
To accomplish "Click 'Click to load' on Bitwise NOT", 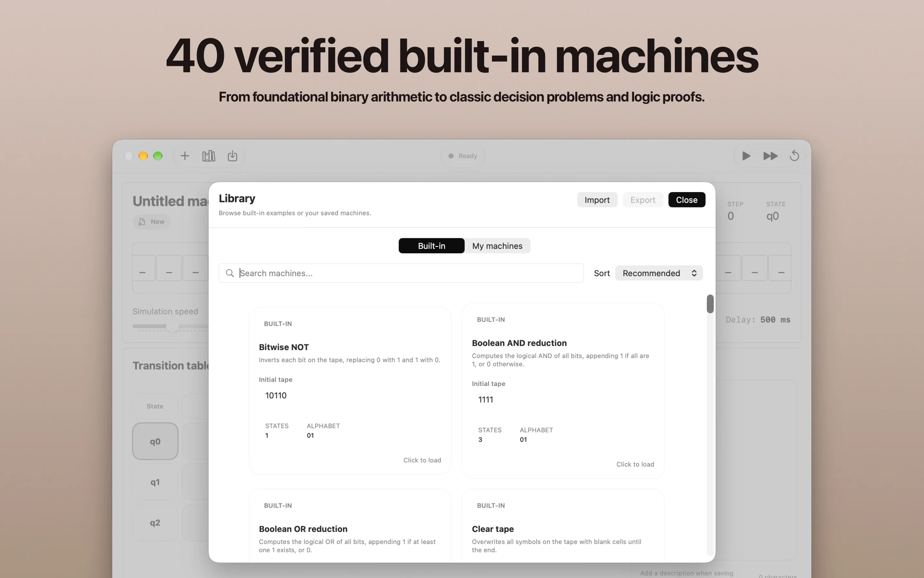I will point(422,460).
